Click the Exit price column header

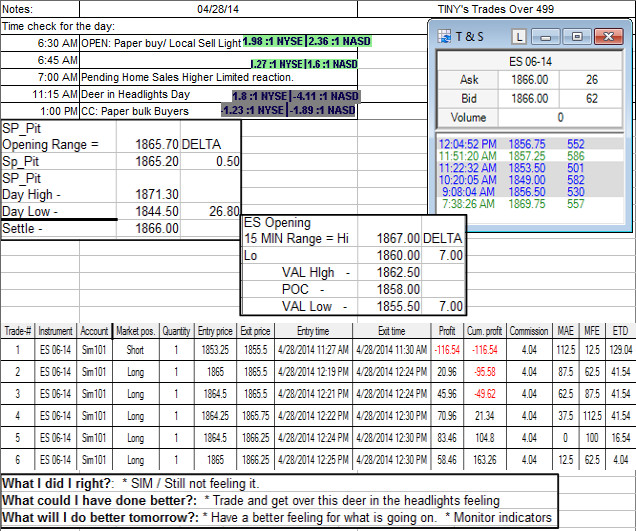tap(255, 331)
